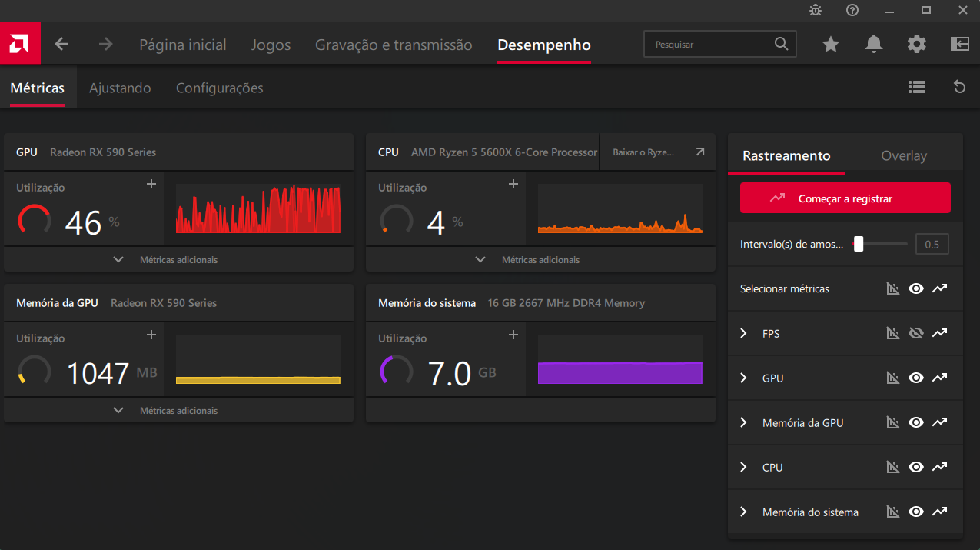Toggle GPU logging chart icon

pos(892,378)
